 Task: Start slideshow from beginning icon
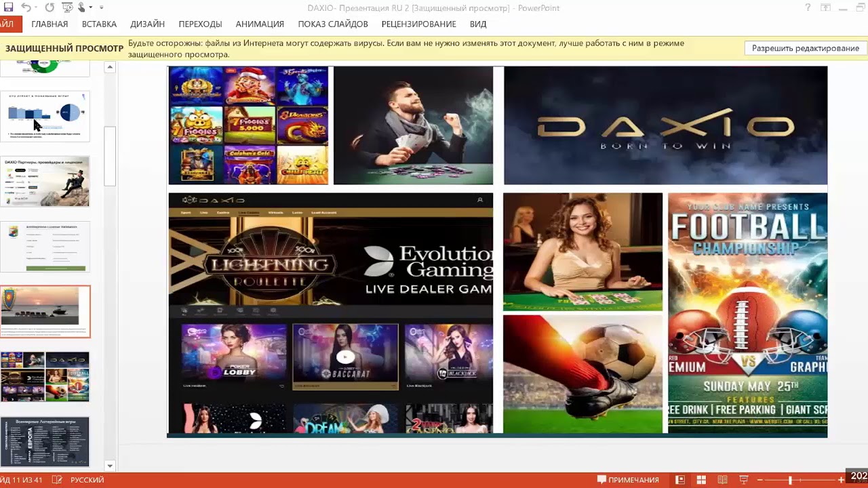tap(67, 7)
